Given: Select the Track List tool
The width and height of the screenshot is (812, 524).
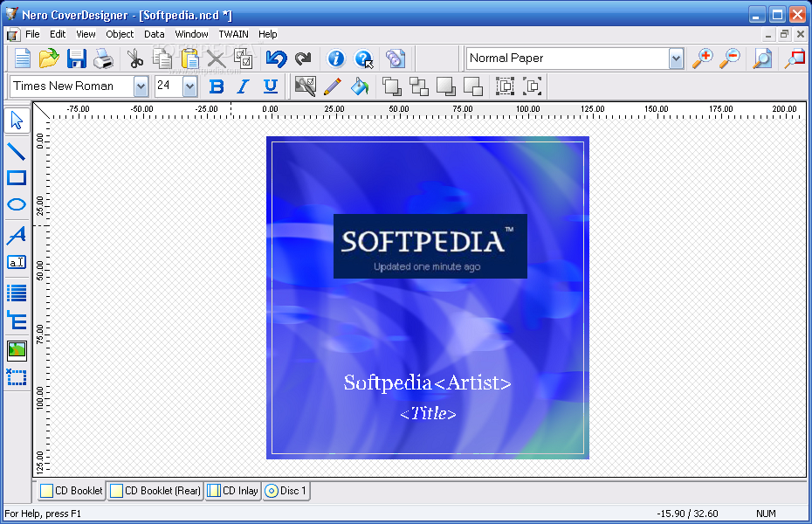Looking at the screenshot, I should coord(17,293).
